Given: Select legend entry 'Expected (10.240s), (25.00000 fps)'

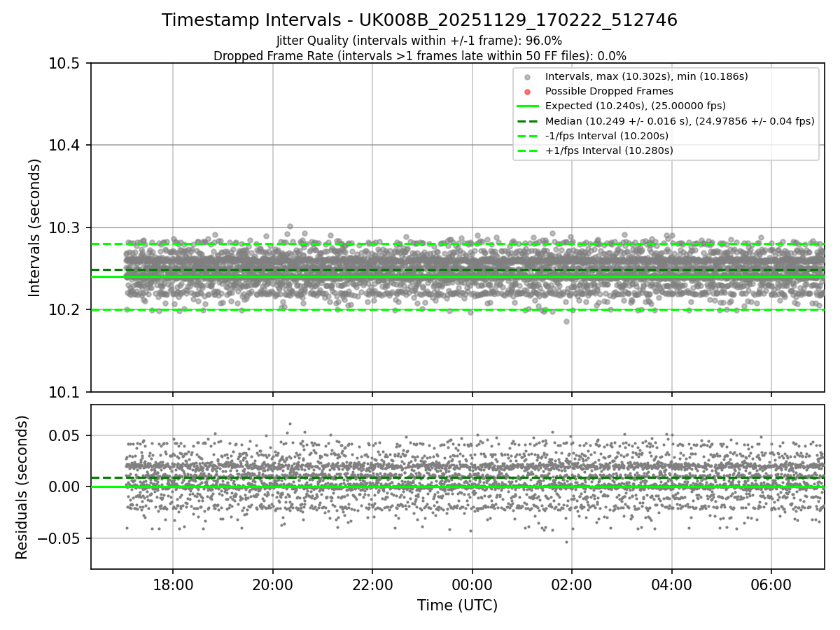Looking at the screenshot, I should [x=635, y=106].
